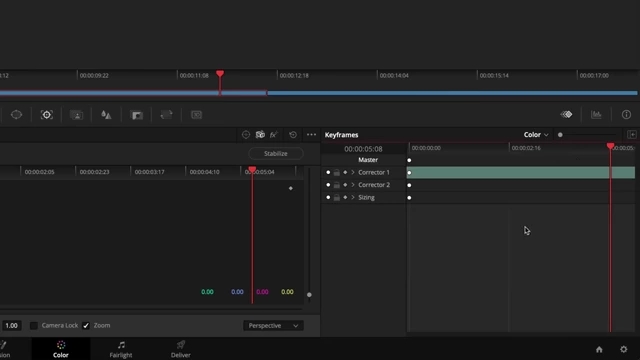Open project settings gear icon
Screen dimensions: 640x360
click(x=623, y=349)
